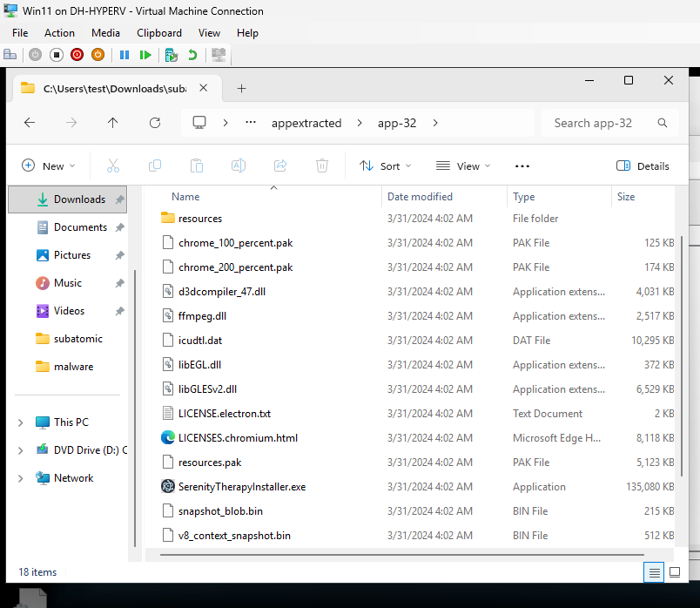The height and width of the screenshot is (608, 700).
Task: Go up one folder level
Action: click(x=113, y=123)
